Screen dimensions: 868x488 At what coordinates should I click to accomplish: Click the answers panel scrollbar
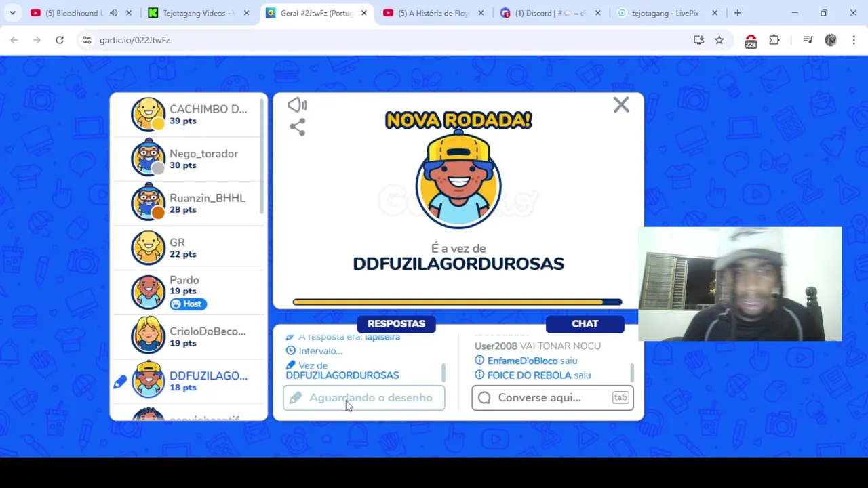point(443,372)
